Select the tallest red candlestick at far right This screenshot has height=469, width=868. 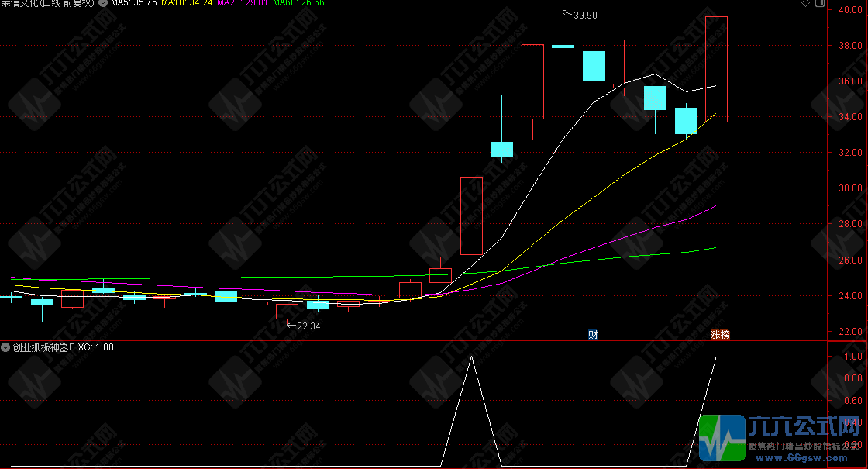click(717, 69)
